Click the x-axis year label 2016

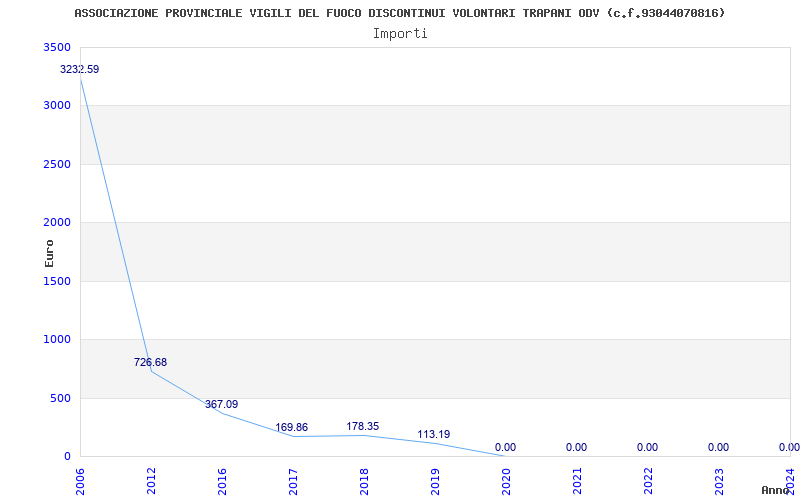pyautogui.click(x=222, y=481)
